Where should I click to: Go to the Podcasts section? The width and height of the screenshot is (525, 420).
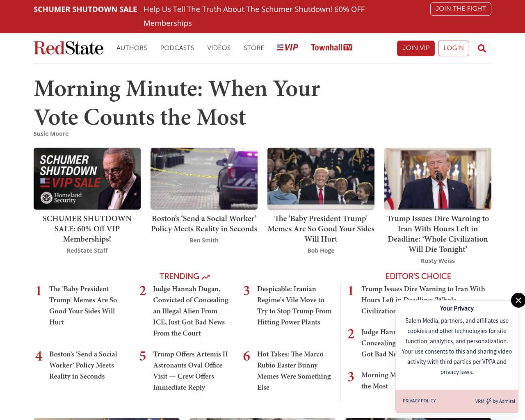tap(177, 48)
